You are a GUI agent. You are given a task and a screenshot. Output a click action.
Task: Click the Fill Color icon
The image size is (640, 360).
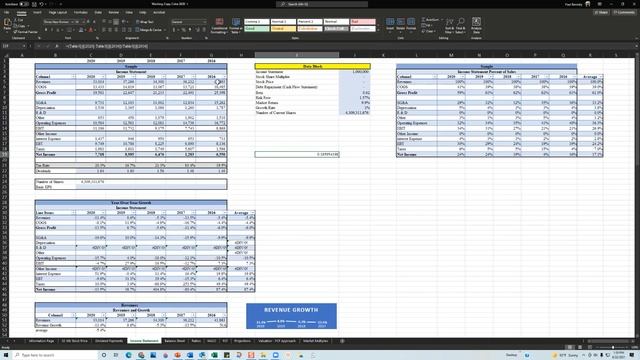81,30
